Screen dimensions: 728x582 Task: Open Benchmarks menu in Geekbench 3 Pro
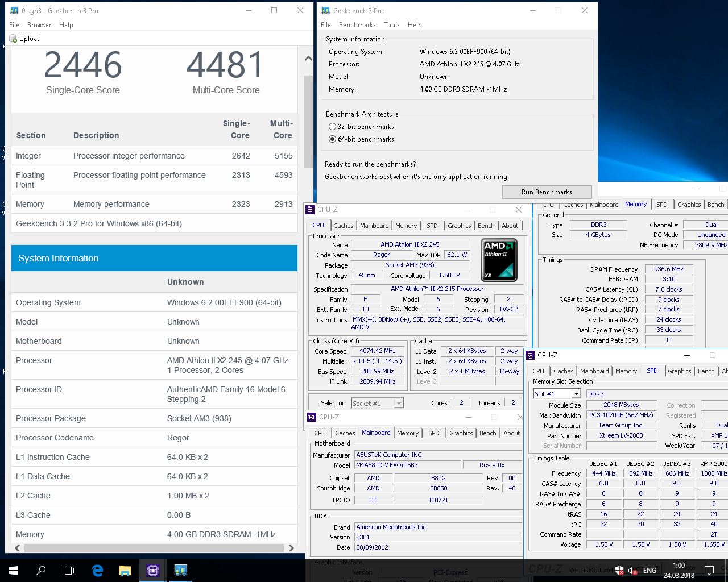(357, 25)
